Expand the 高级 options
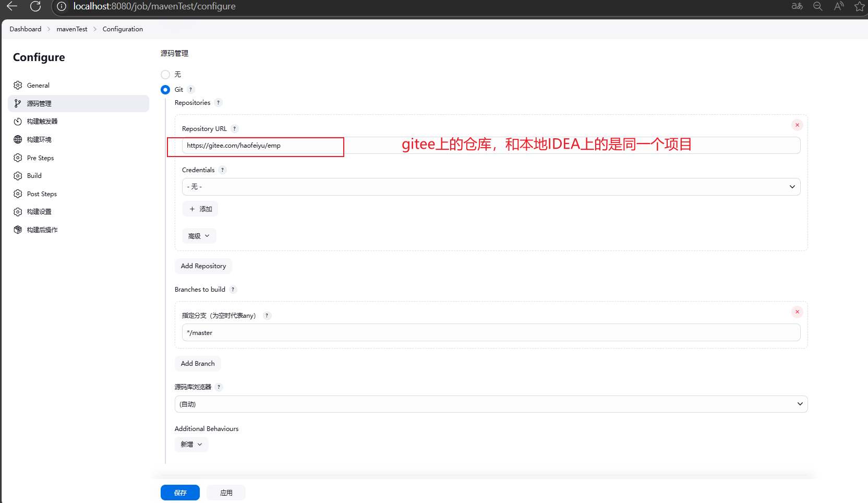Viewport: 868px width, 503px height. pyautogui.click(x=199, y=235)
